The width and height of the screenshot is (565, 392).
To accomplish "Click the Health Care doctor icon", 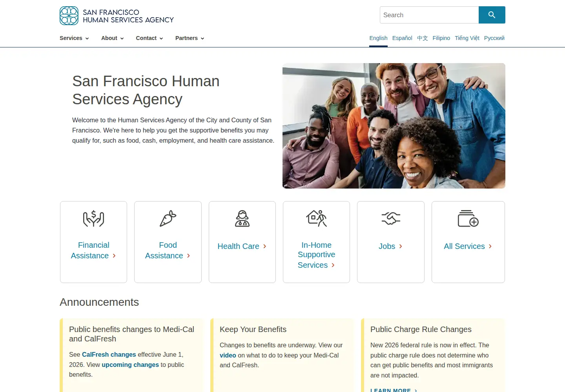I will 242,219.
